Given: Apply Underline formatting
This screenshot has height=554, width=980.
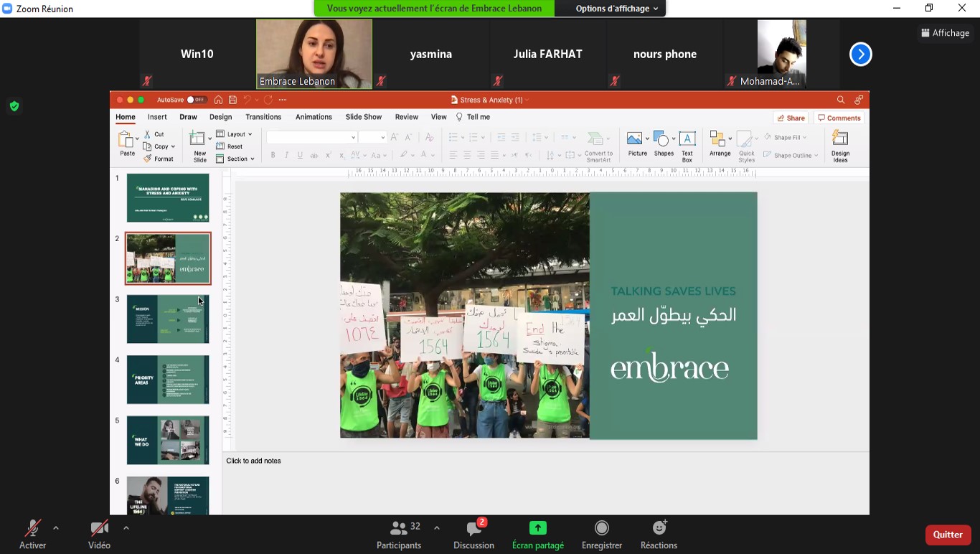Looking at the screenshot, I should [x=300, y=155].
